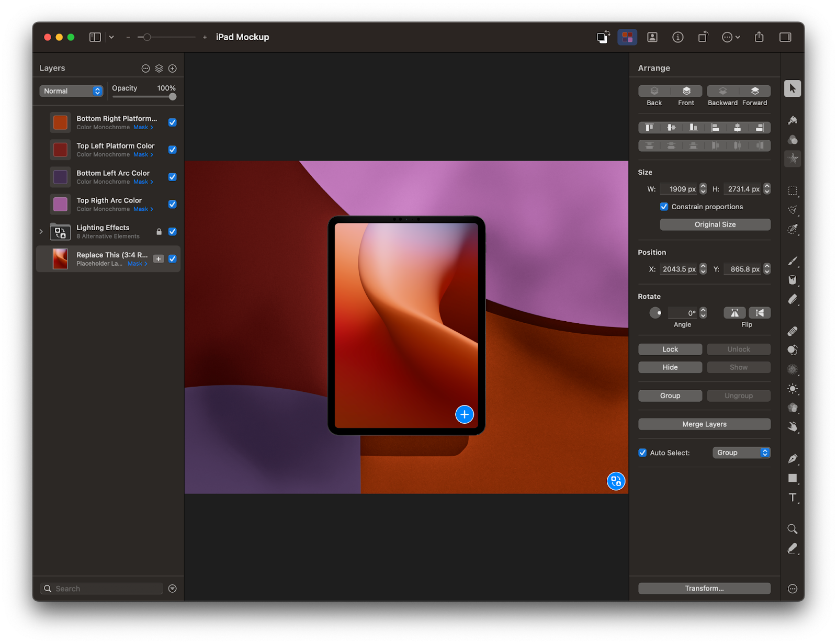Screen dimensions: 837x644
Task: Click blue plus button on iPad screen
Action: click(464, 414)
